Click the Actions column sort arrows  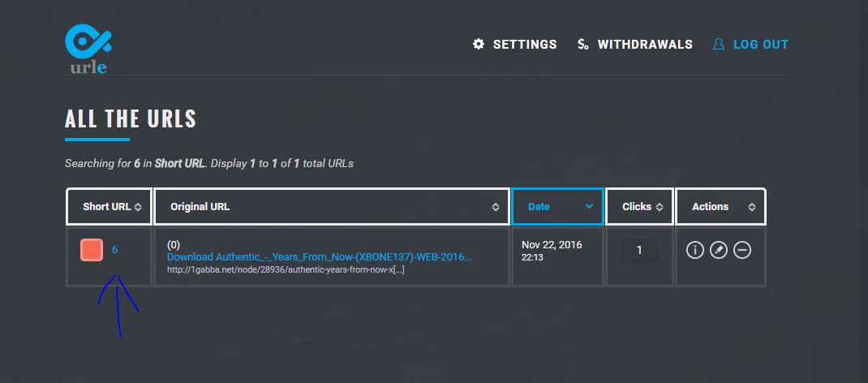coord(752,207)
